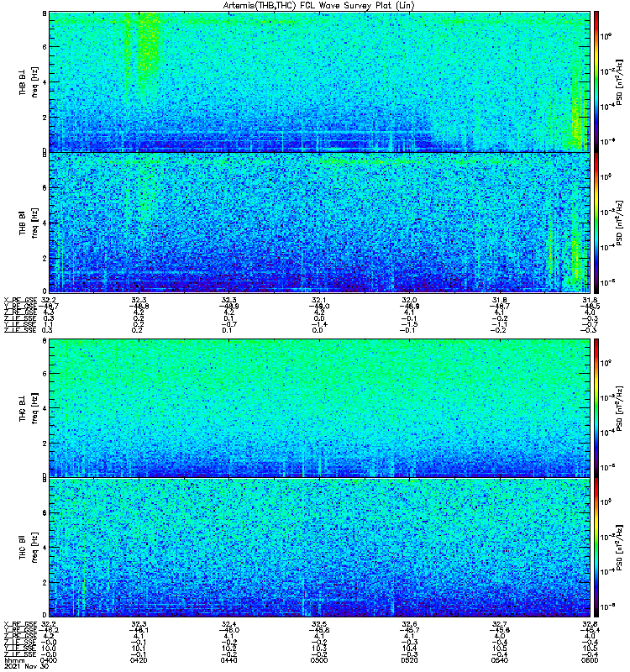
Task: Click the THB B-parallel spectrogram panel
Action: pos(319,223)
